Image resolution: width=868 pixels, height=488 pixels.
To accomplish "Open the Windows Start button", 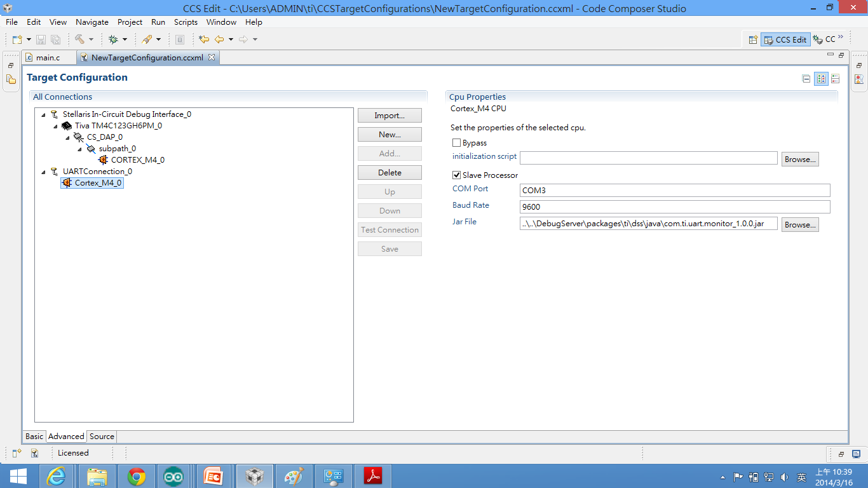I will click(x=18, y=476).
